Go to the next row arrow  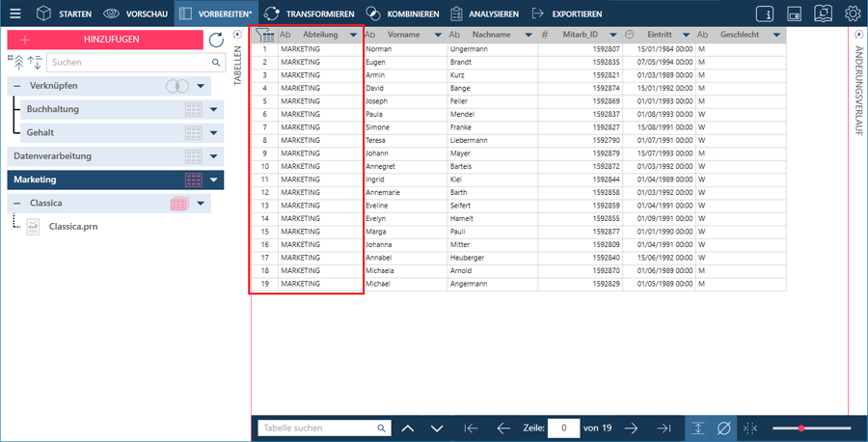tap(631, 428)
